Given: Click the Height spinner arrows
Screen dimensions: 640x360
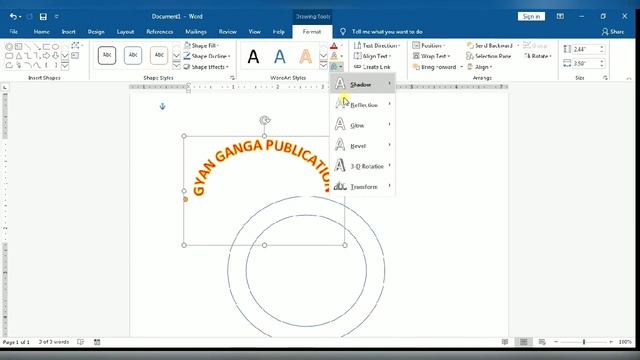Looking at the screenshot, I should click(x=602, y=49).
